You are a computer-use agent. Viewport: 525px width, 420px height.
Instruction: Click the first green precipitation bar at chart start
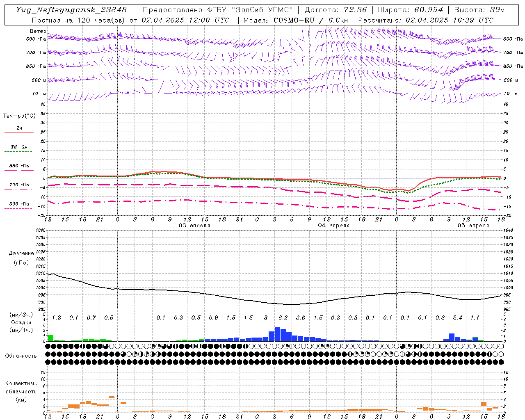point(50,338)
